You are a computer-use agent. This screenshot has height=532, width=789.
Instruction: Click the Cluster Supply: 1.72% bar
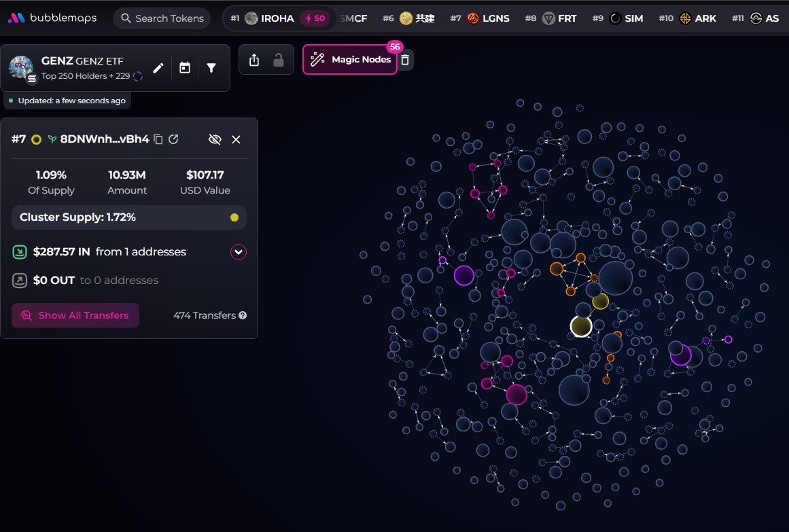tap(129, 217)
